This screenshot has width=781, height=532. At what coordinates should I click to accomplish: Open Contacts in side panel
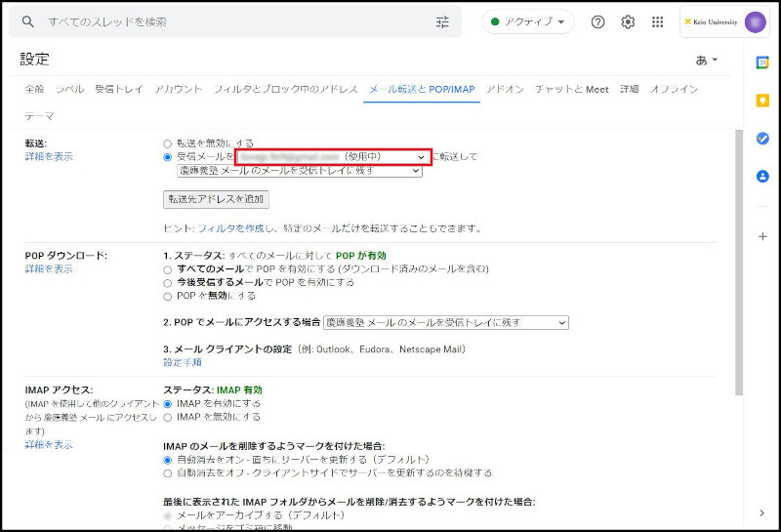pyautogui.click(x=762, y=177)
